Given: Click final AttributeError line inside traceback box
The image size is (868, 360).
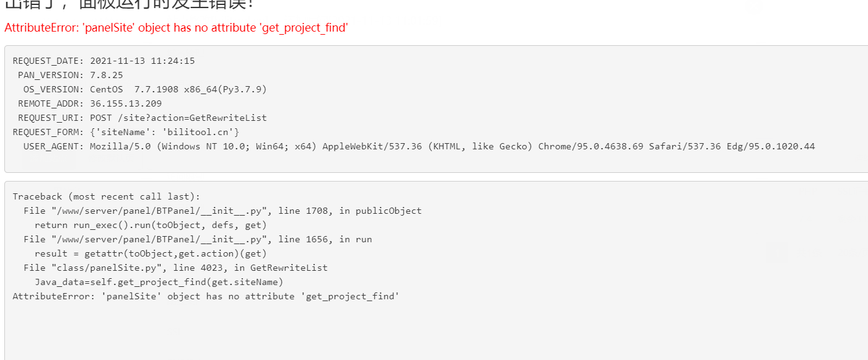Looking at the screenshot, I should click(x=206, y=296).
